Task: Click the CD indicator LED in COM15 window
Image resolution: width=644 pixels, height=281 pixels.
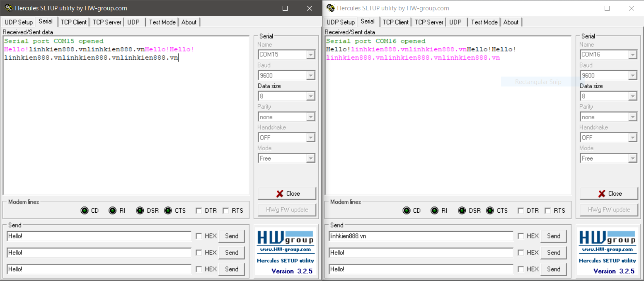Action: tap(85, 211)
